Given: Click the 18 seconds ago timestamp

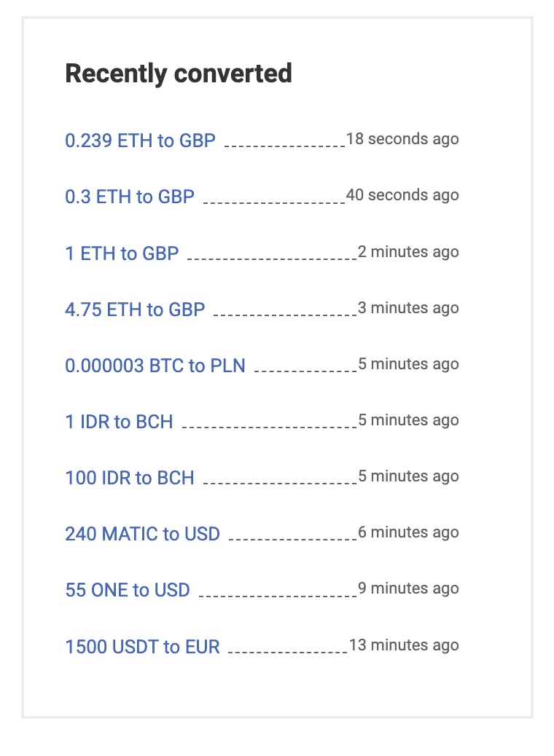Looking at the screenshot, I should point(402,138).
